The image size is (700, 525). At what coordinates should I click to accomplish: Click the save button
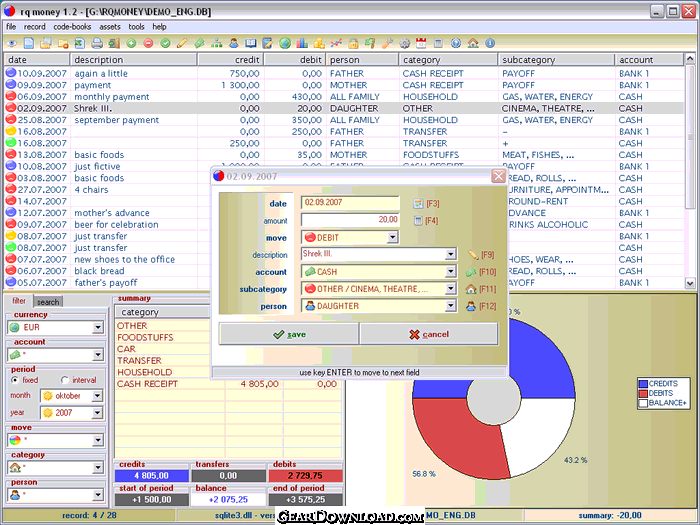tap(289, 334)
